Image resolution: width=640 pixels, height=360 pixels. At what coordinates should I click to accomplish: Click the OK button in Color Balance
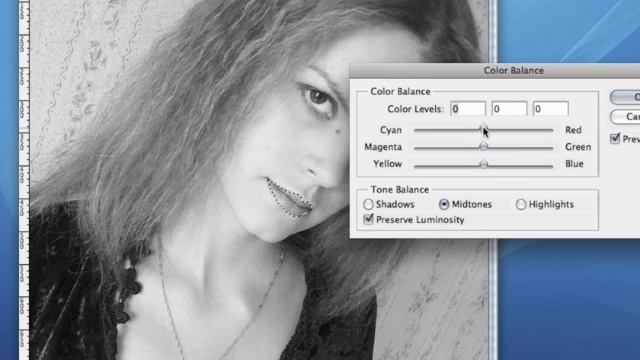click(625, 97)
